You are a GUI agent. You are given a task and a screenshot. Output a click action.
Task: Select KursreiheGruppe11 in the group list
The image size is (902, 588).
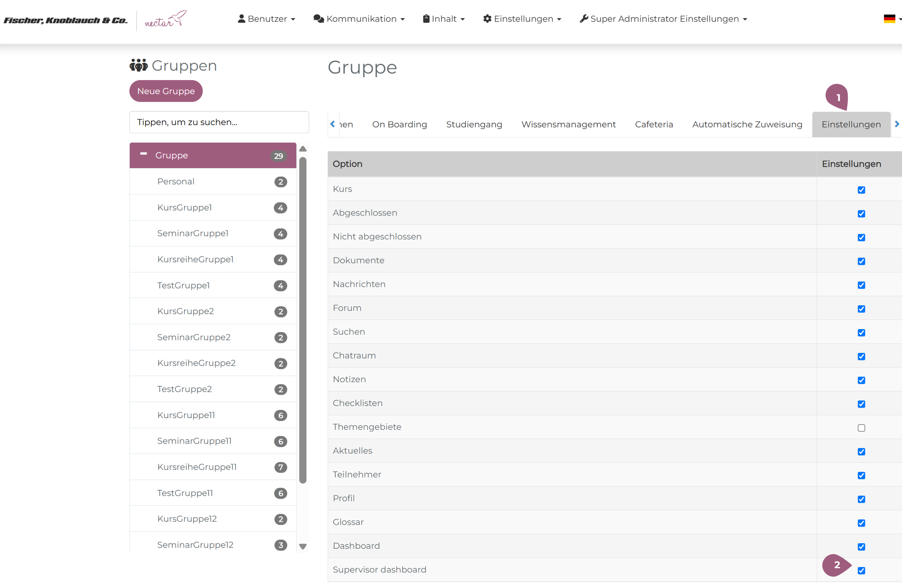[x=197, y=467]
